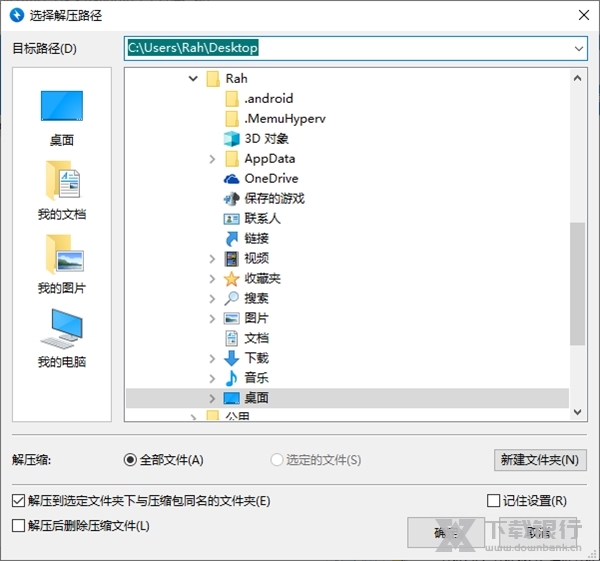
Task: Expand the 图片 tree node
Action: click(212, 319)
